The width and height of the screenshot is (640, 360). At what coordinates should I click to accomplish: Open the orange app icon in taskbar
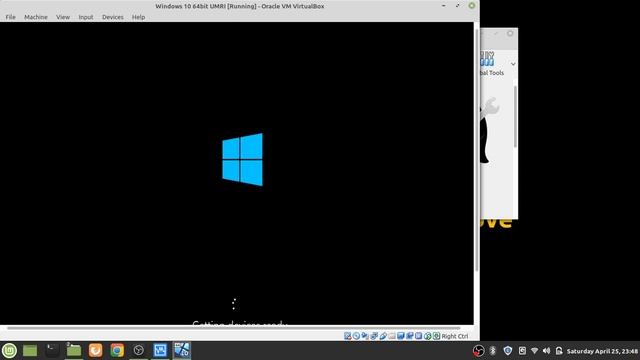(x=96, y=350)
